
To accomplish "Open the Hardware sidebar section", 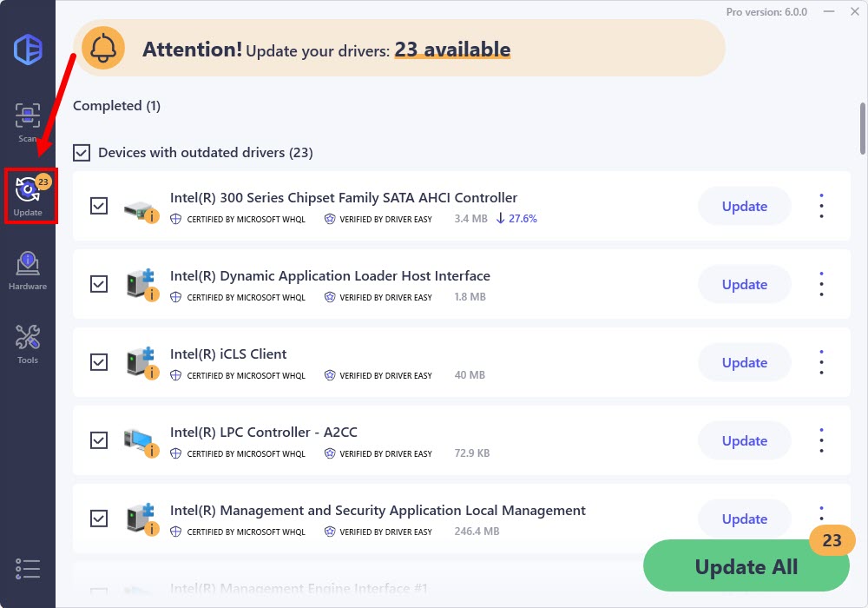I will pyautogui.click(x=28, y=269).
